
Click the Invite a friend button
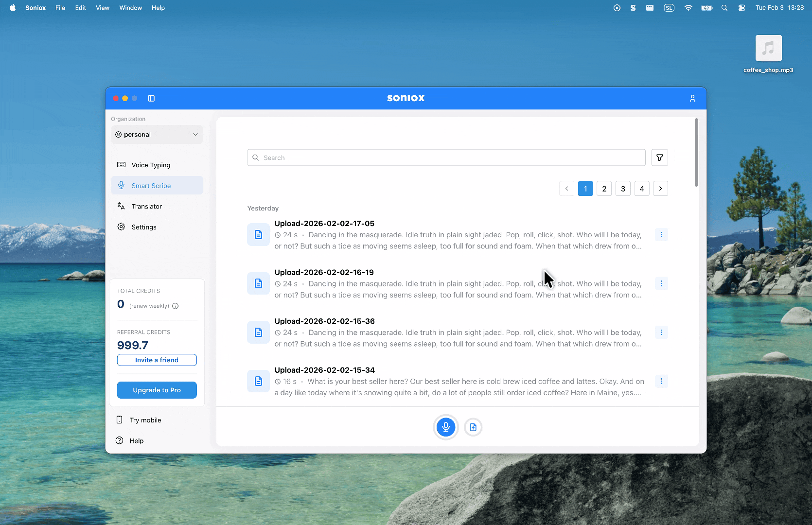click(157, 360)
